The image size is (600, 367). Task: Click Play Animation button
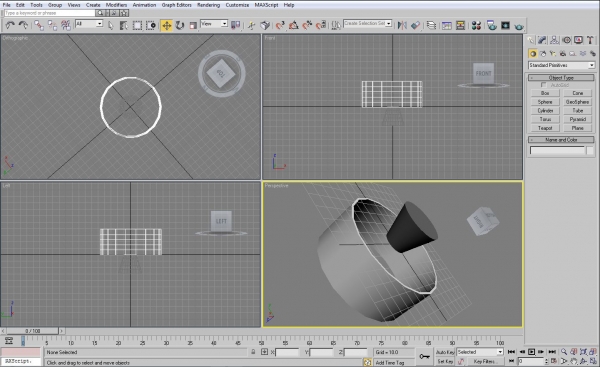point(531,352)
